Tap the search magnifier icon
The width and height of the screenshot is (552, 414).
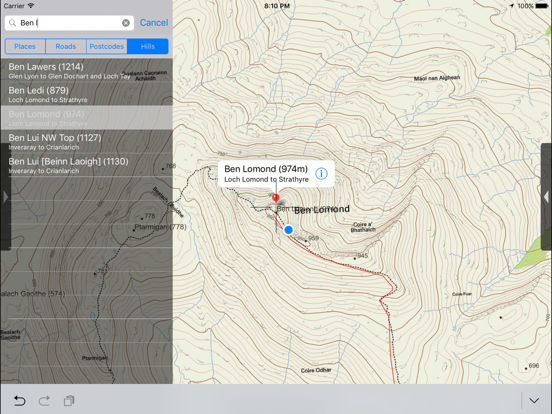[x=12, y=23]
